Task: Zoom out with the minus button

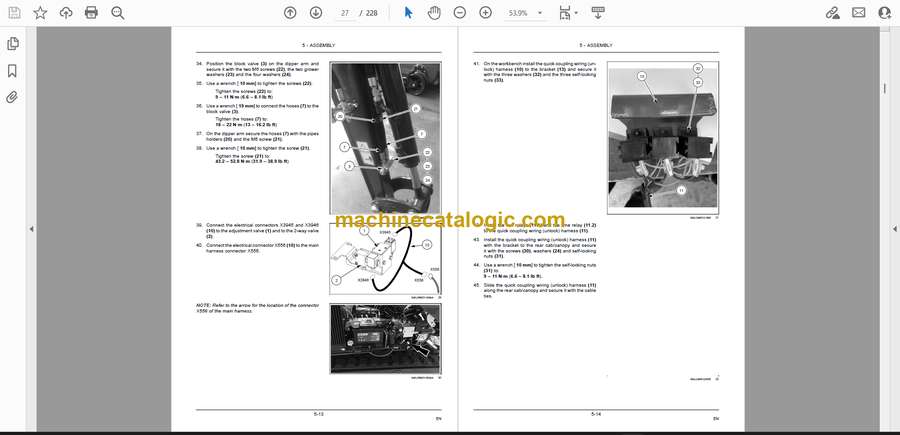Action: pyautogui.click(x=460, y=13)
